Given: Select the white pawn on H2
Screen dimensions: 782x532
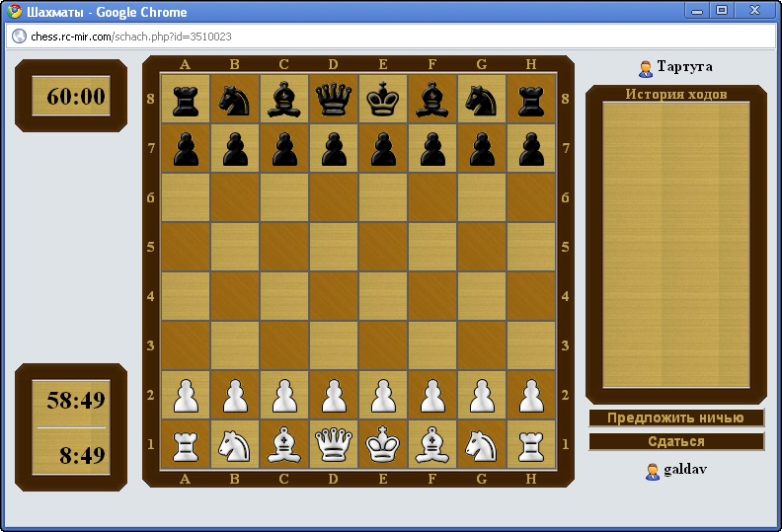Looking at the screenshot, I should pos(531,395).
